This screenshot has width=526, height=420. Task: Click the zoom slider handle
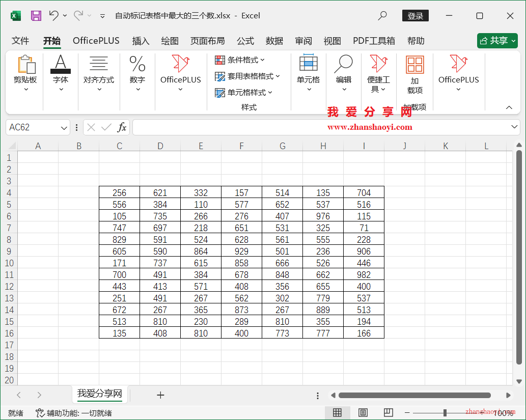445,413
